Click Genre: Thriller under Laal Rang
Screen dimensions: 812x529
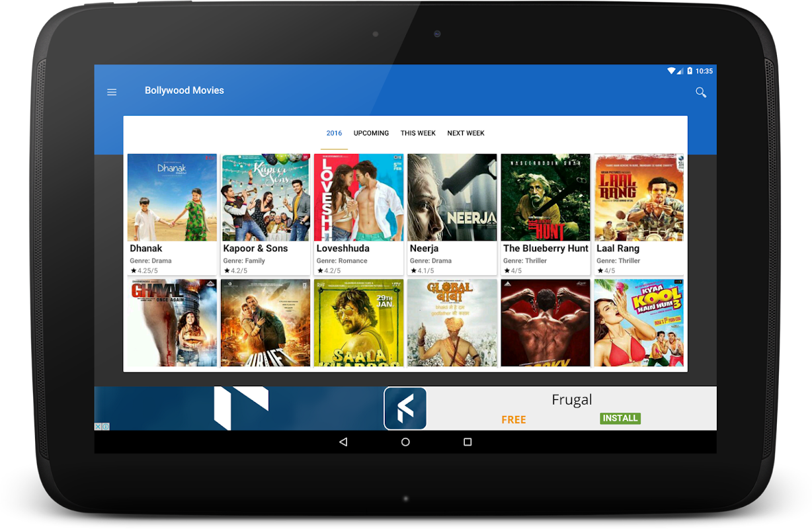[x=618, y=261]
